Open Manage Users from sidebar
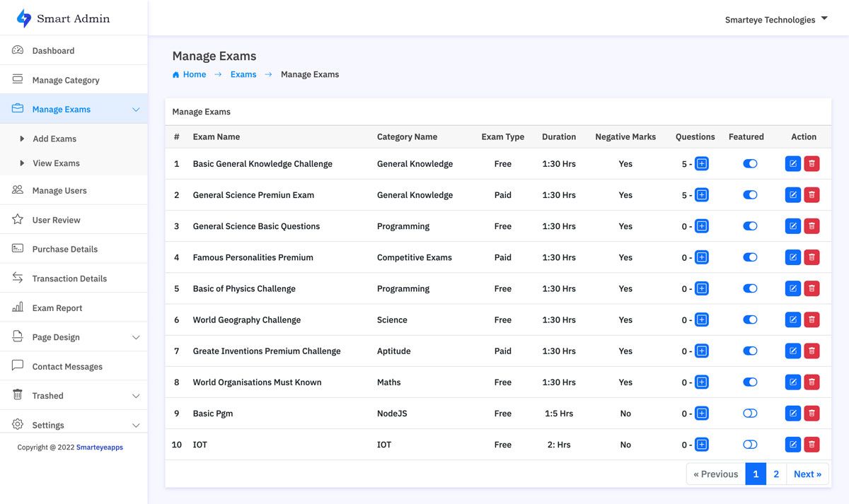849x504 pixels. 59,191
